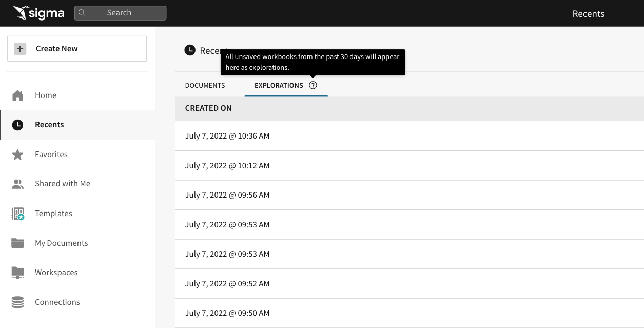The height and width of the screenshot is (328, 644).
Task: Open exploration from July 7, 2022 @ 09:50 AM
Action: (x=409, y=313)
